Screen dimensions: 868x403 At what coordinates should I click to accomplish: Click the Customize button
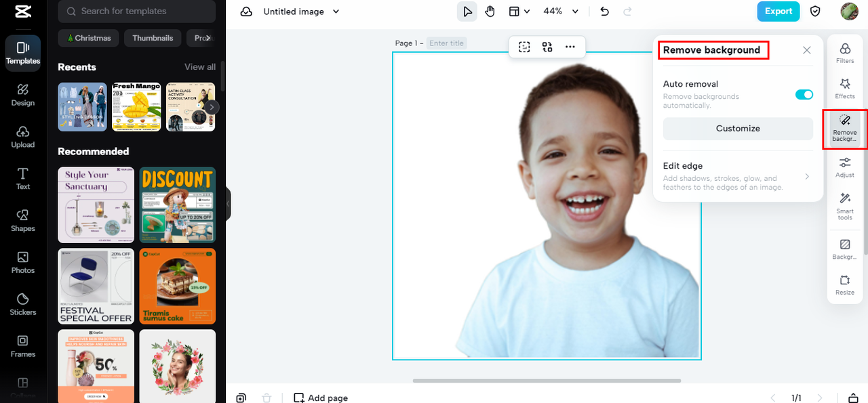point(738,129)
